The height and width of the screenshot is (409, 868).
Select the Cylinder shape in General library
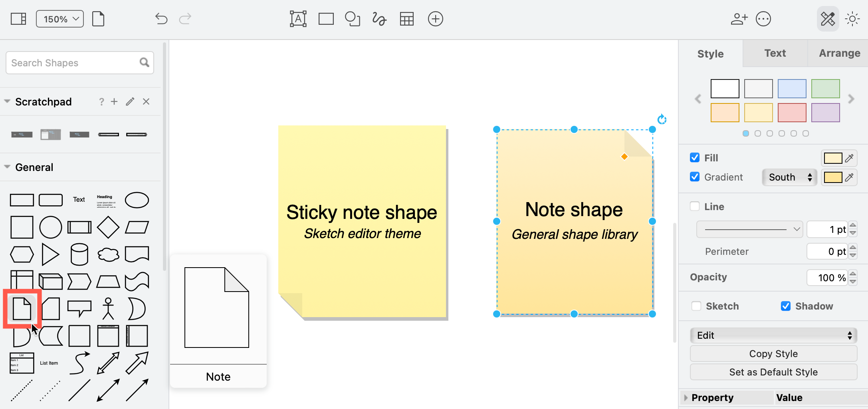click(79, 254)
